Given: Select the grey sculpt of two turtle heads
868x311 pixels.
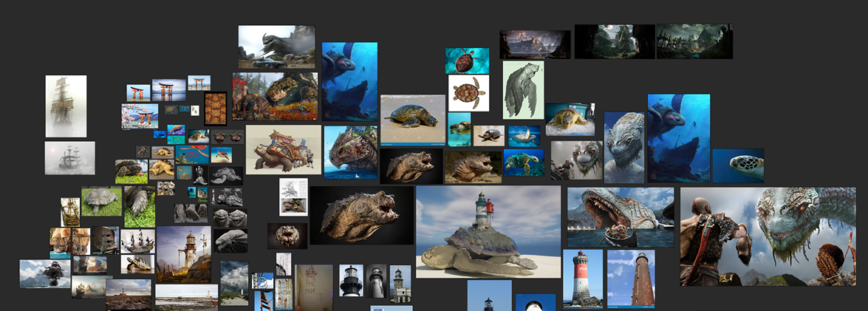Looking at the screenshot, I should [230, 217].
